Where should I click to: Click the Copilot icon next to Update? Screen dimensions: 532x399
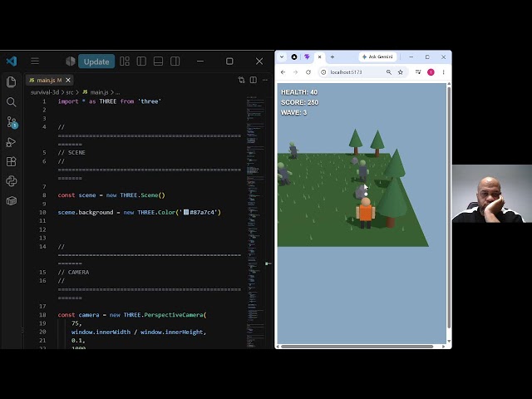70,62
